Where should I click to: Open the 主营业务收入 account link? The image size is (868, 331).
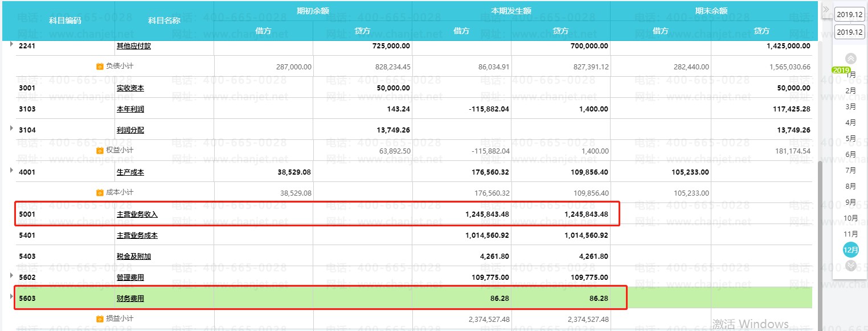tap(137, 214)
